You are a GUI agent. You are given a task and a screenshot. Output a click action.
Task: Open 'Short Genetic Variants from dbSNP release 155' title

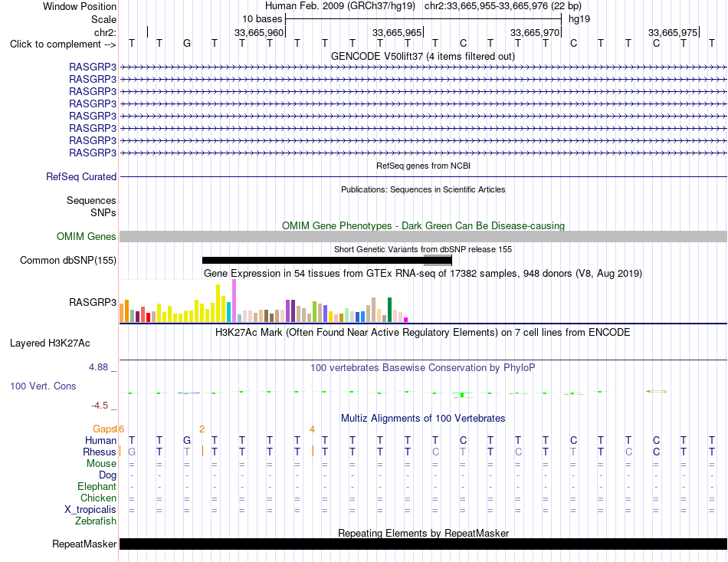click(x=423, y=249)
